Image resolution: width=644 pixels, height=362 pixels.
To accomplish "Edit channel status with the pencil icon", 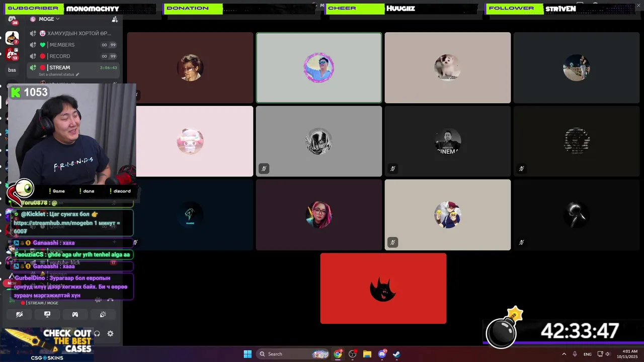I will 77,74.
